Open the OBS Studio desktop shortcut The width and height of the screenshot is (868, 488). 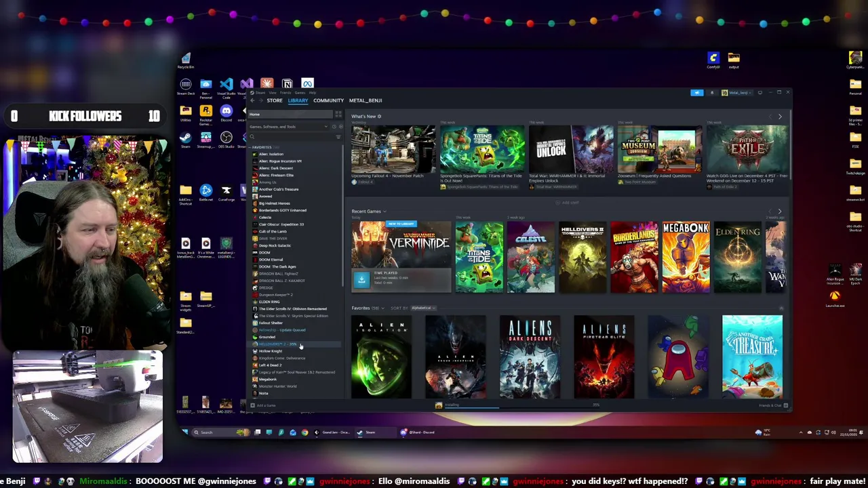(226, 140)
